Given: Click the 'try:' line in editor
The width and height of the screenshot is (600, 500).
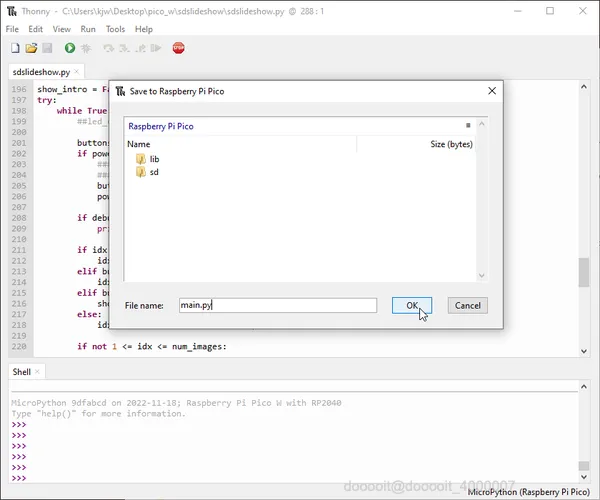Looking at the screenshot, I should pos(47,100).
